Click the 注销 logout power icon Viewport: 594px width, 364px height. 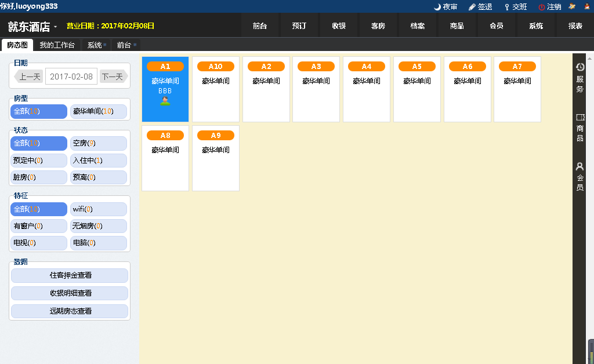pyautogui.click(x=542, y=7)
